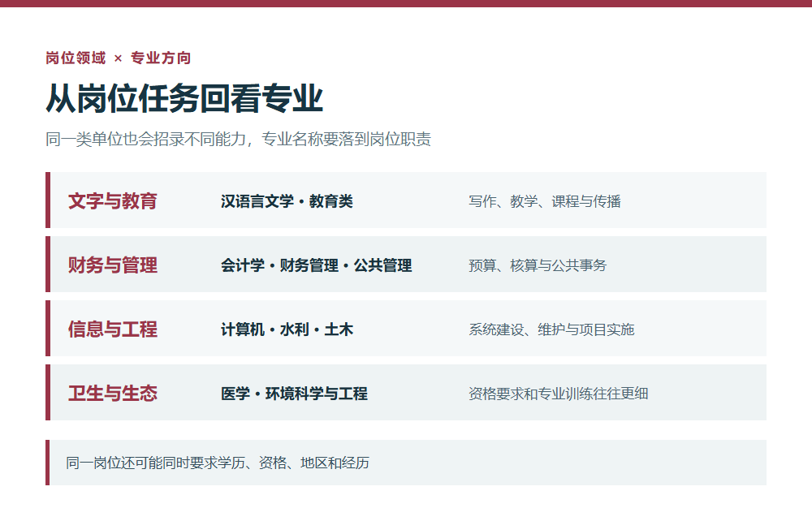Screen dimensions: 812x521
Task: Click the footnote 同一岗位还可能同时要求学历、资格、地区和经历
Action: (x=218, y=463)
